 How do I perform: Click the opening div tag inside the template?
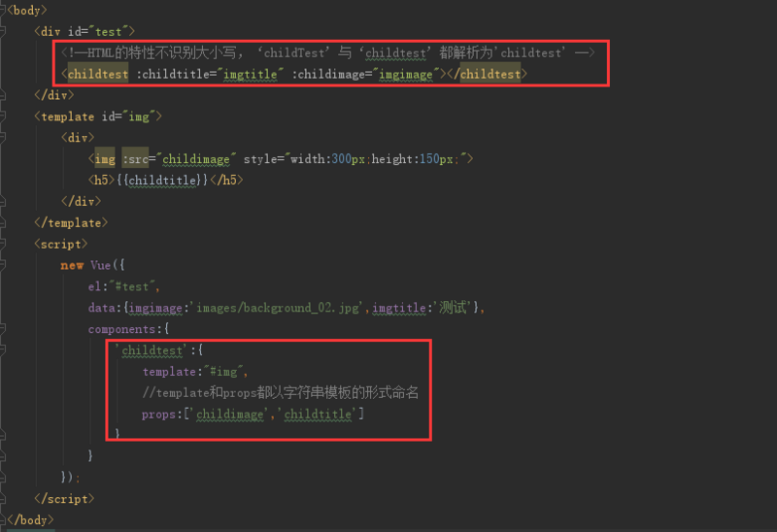click(78, 138)
